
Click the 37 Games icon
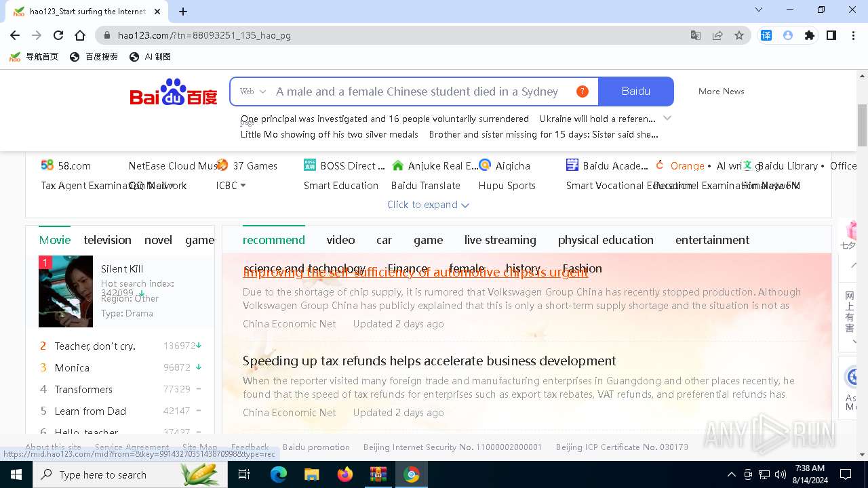pyautogui.click(x=222, y=165)
